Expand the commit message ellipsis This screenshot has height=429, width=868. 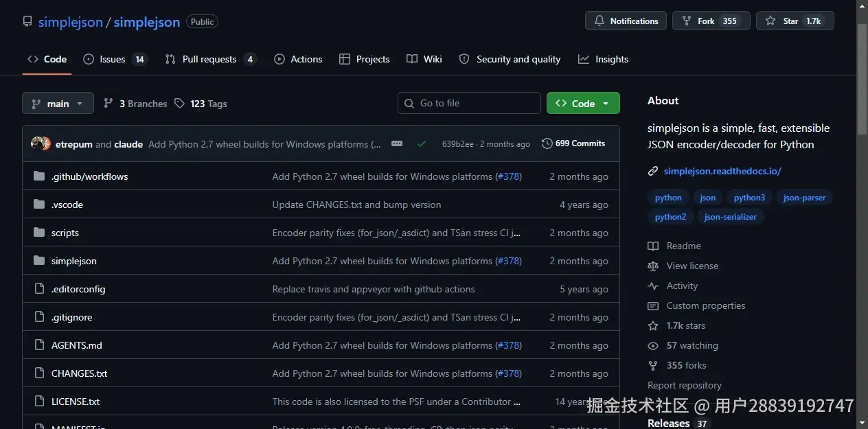[397, 143]
